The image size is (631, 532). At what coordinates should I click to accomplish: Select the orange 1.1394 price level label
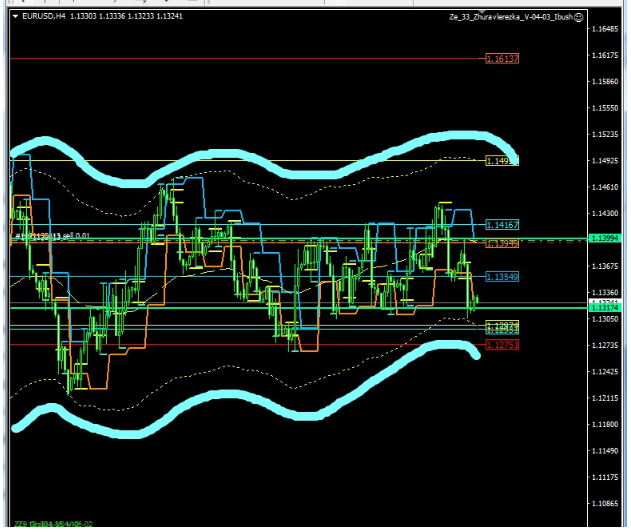(502, 243)
